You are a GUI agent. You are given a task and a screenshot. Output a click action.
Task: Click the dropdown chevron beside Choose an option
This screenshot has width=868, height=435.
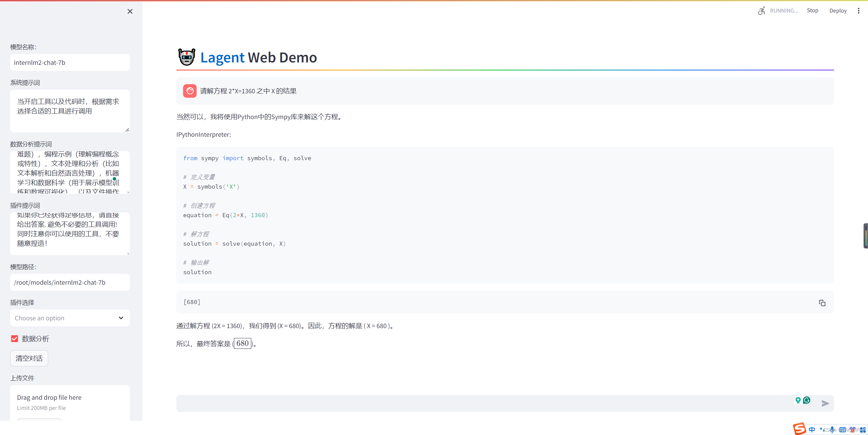(121, 318)
